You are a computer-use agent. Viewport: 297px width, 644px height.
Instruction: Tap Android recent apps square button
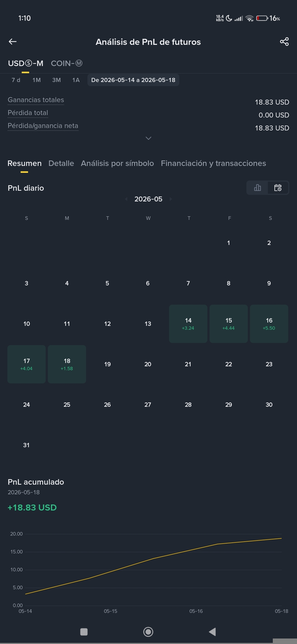click(84, 632)
